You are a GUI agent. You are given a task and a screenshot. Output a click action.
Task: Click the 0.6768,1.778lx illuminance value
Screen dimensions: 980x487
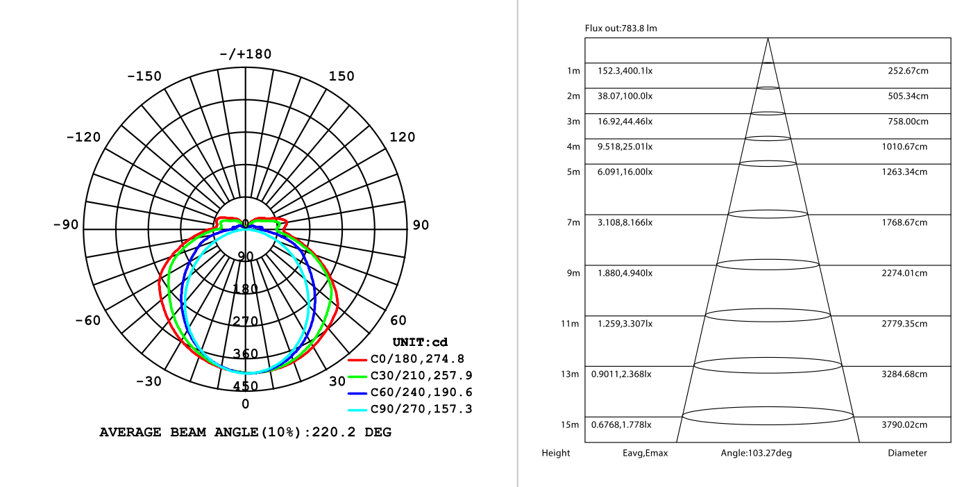621,425
